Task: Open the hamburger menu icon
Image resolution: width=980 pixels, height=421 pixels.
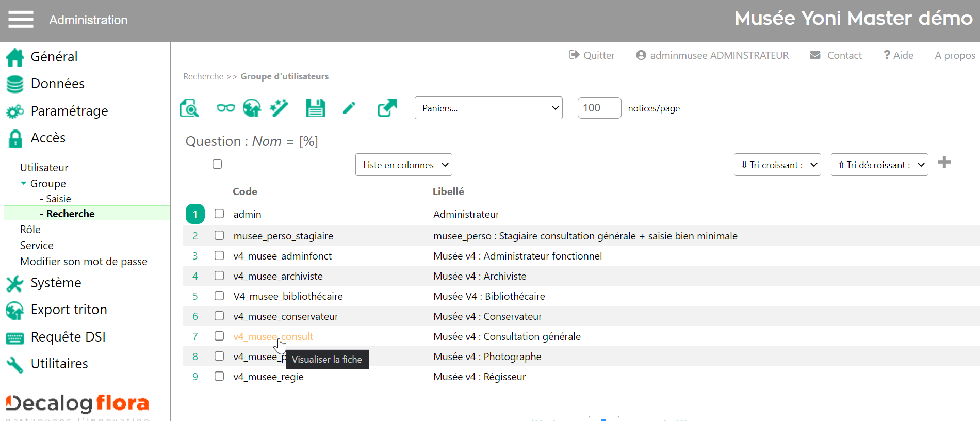Action: [21, 20]
